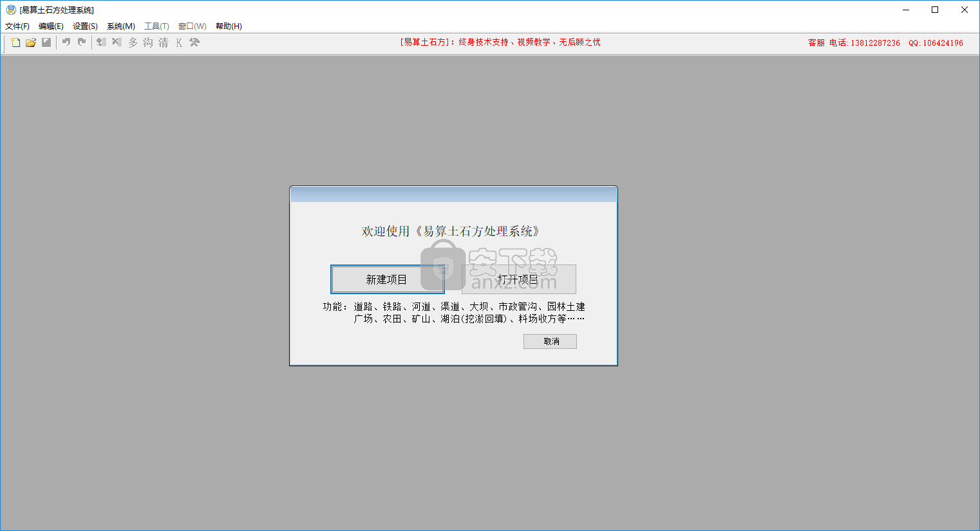This screenshot has height=531, width=980.
Task: Click the Save toolbar icon
Action: pos(46,42)
